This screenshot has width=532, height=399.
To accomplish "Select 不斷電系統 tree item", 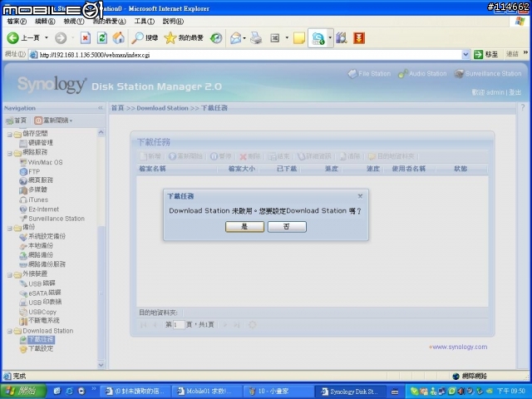I will (x=40, y=321).
